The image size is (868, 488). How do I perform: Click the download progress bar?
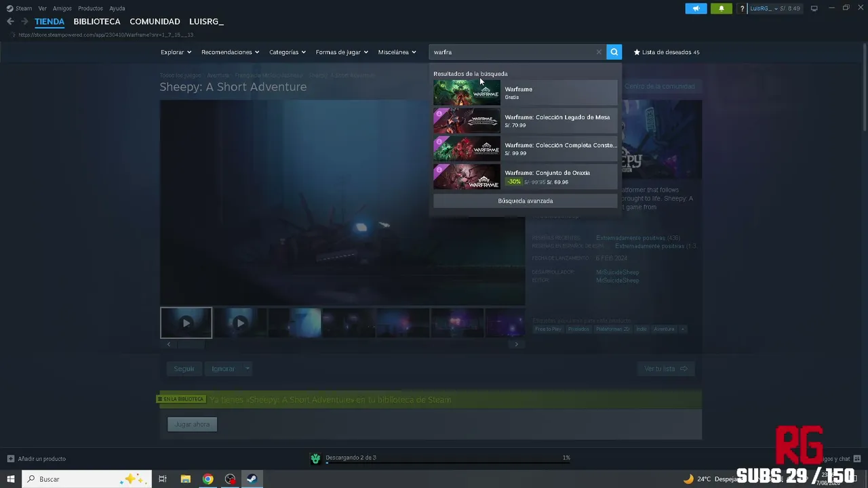pyautogui.click(x=448, y=464)
